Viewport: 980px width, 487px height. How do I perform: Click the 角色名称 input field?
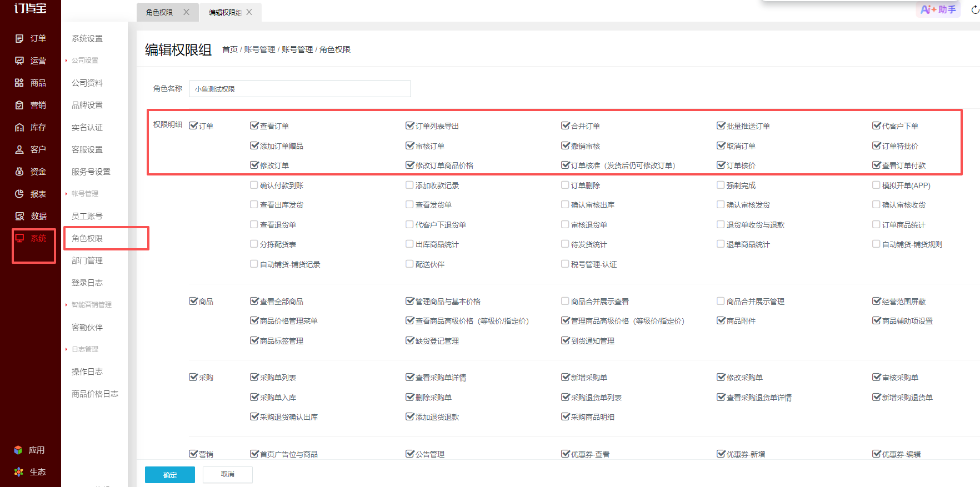300,89
